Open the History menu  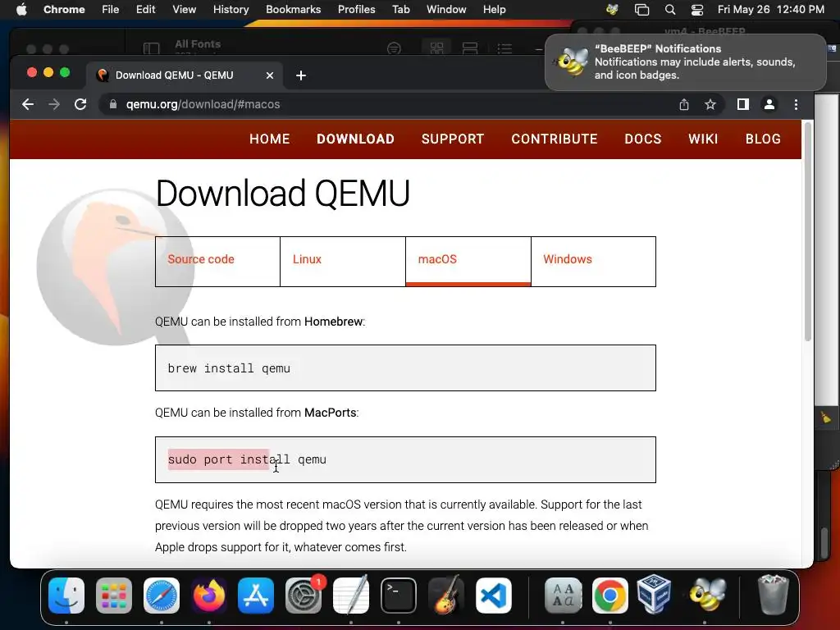click(x=231, y=10)
